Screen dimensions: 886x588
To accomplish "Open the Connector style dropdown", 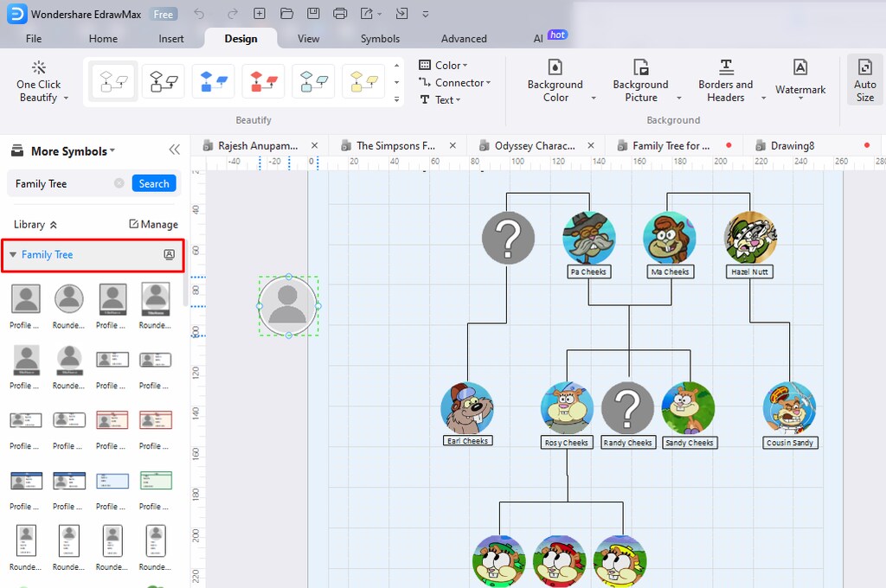I will pos(455,82).
